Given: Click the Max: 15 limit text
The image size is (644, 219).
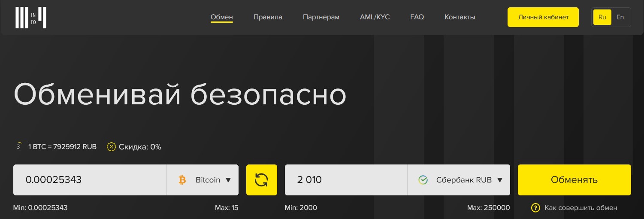Looking at the screenshot, I should [x=227, y=208].
